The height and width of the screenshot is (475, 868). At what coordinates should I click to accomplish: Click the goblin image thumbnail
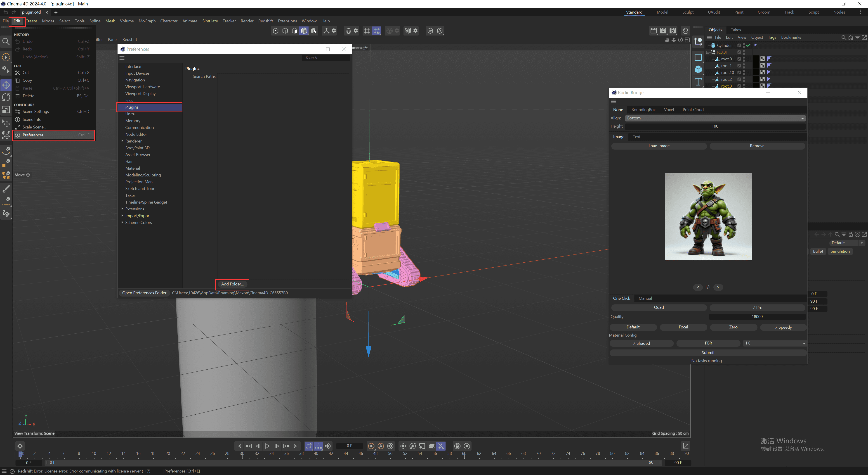(708, 217)
